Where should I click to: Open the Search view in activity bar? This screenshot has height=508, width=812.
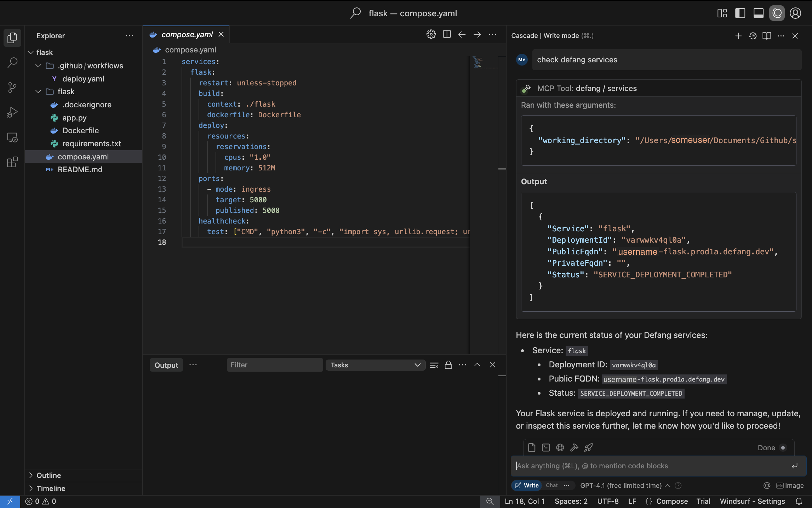click(x=12, y=63)
